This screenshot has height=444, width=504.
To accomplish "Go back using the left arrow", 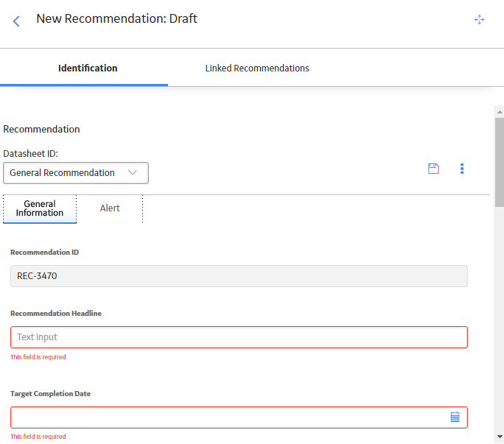I will coord(16,21).
